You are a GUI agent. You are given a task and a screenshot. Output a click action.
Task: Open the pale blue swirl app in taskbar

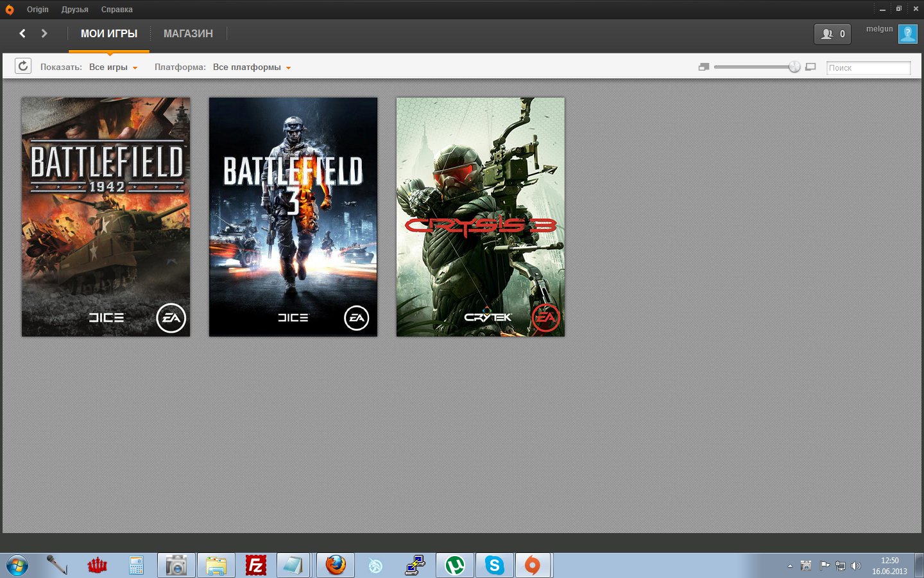pyautogui.click(x=375, y=566)
